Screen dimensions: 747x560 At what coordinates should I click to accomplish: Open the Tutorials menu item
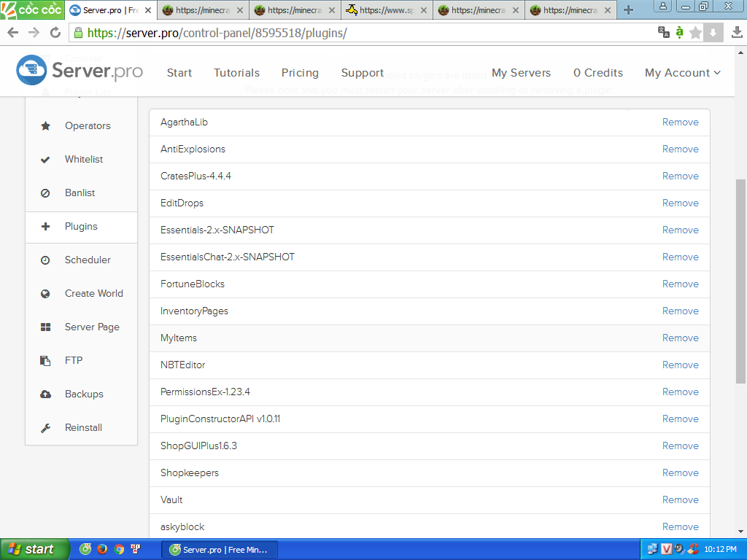236,73
